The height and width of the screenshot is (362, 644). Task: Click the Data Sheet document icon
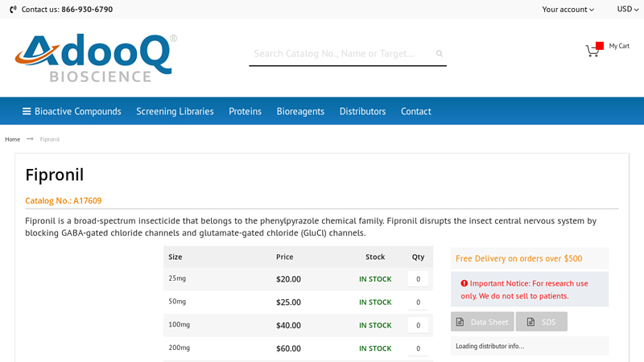pyautogui.click(x=460, y=323)
